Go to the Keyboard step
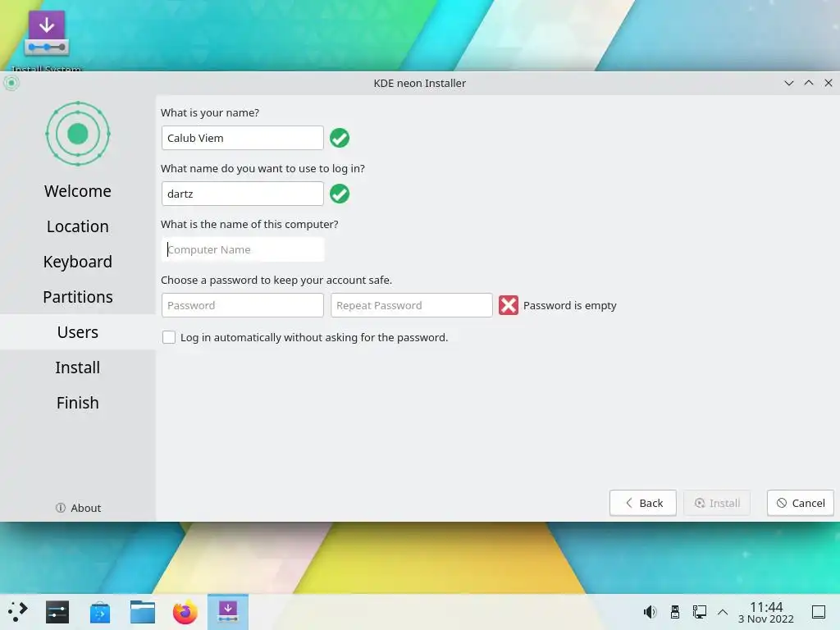The height and width of the screenshot is (630, 840). click(78, 262)
